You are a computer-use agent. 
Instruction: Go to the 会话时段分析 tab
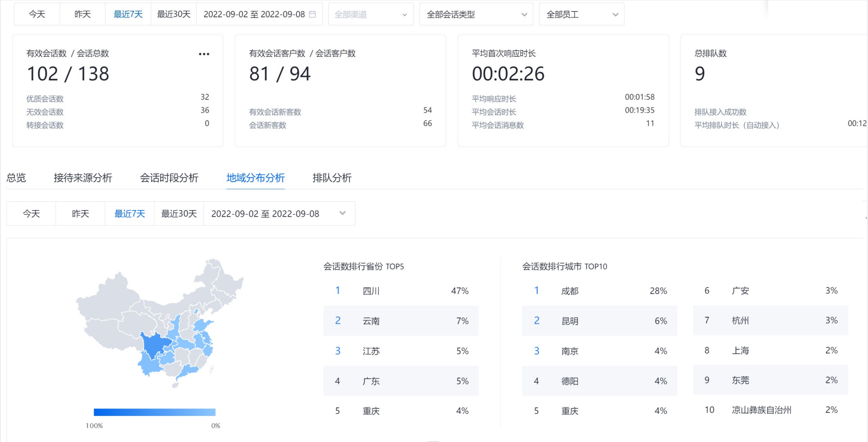pos(169,178)
